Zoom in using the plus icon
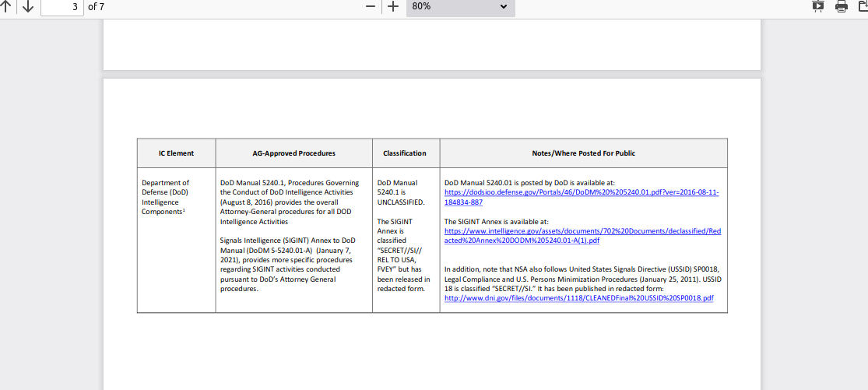 tap(392, 7)
